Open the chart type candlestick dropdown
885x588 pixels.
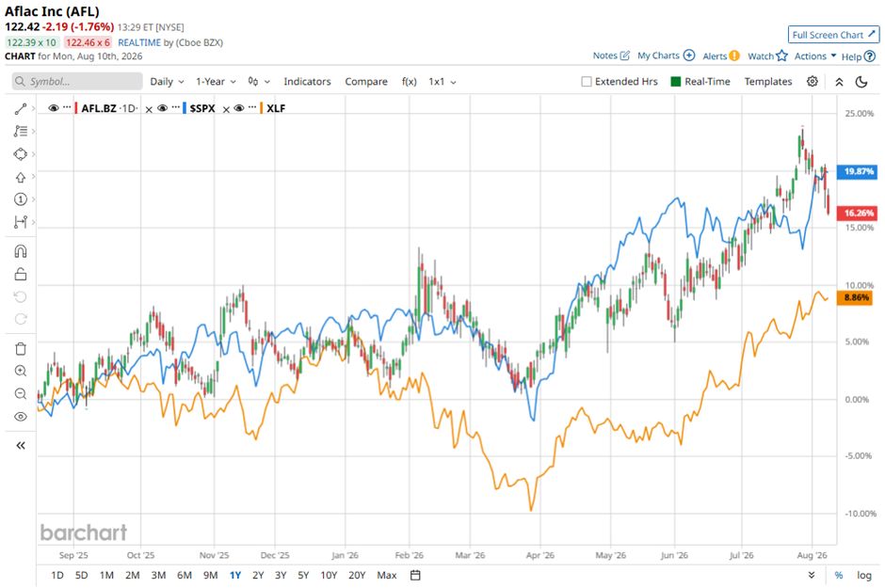259,82
